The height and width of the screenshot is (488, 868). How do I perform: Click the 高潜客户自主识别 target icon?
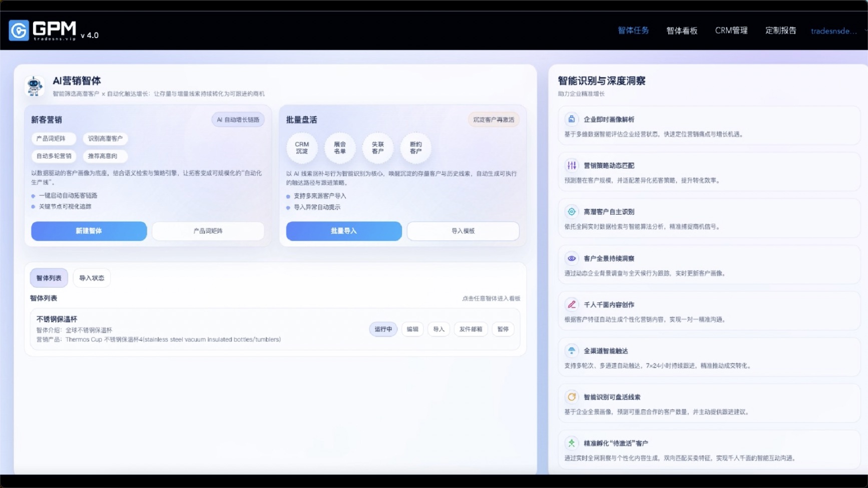[x=571, y=212]
